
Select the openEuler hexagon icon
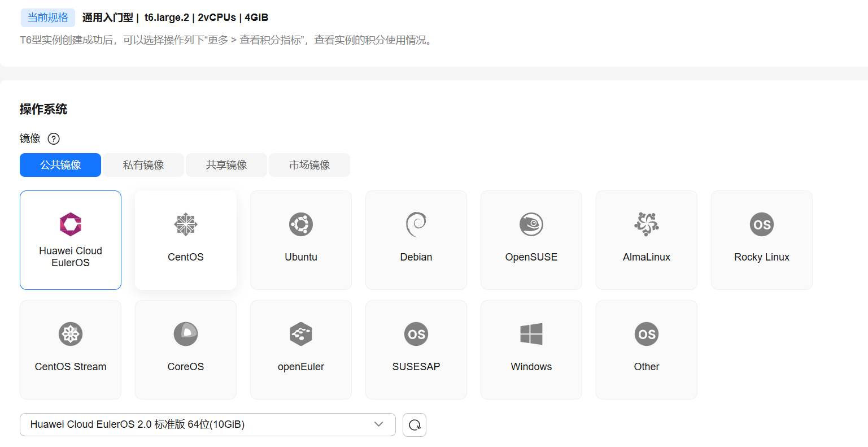[x=301, y=334]
